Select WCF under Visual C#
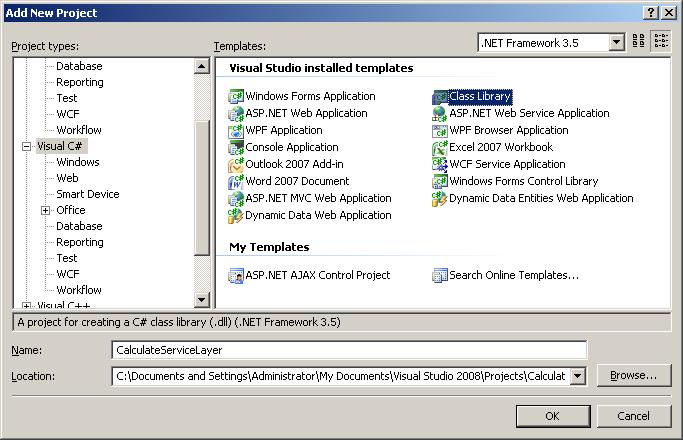This screenshot has height=440, width=683. (x=68, y=274)
